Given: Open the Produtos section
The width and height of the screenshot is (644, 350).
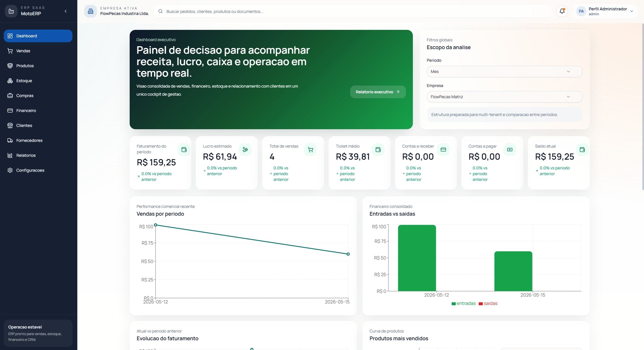Looking at the screenshot, I should [38, 66].
